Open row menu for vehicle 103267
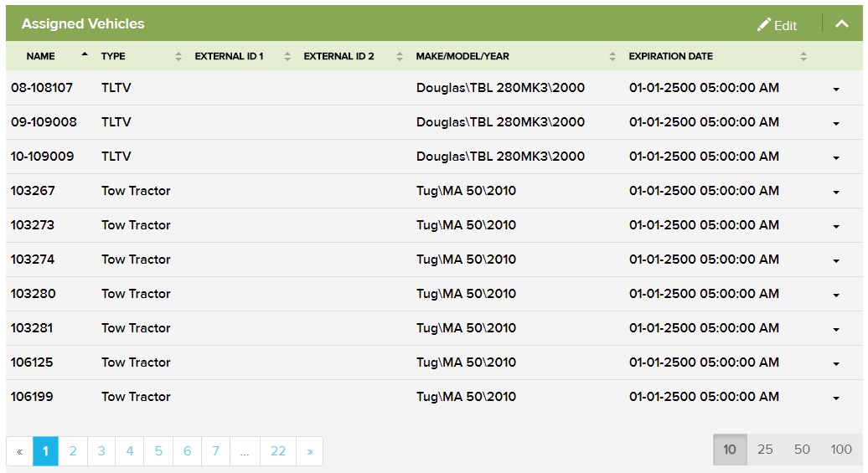The image size is (868, 473). pyautogui.click(x=836, y=192)
